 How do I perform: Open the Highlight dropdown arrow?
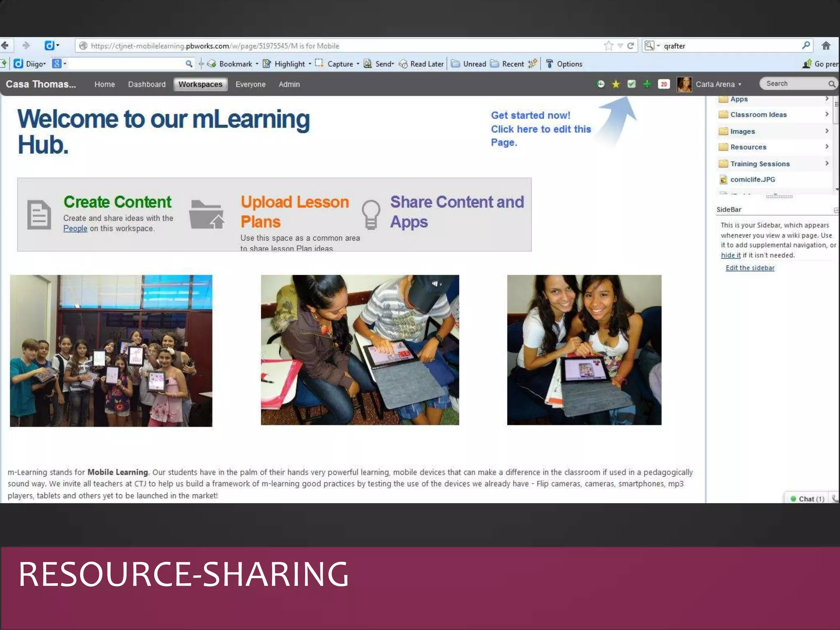(x=310, y=64)
